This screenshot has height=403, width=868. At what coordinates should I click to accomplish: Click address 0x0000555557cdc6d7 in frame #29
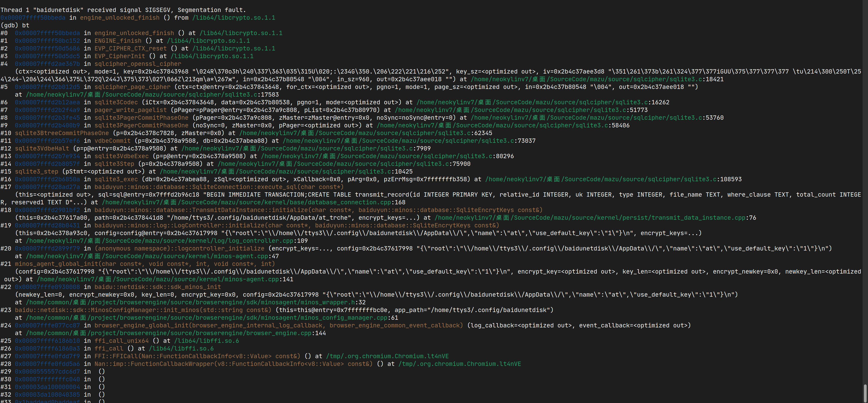[x=47, y=372]
